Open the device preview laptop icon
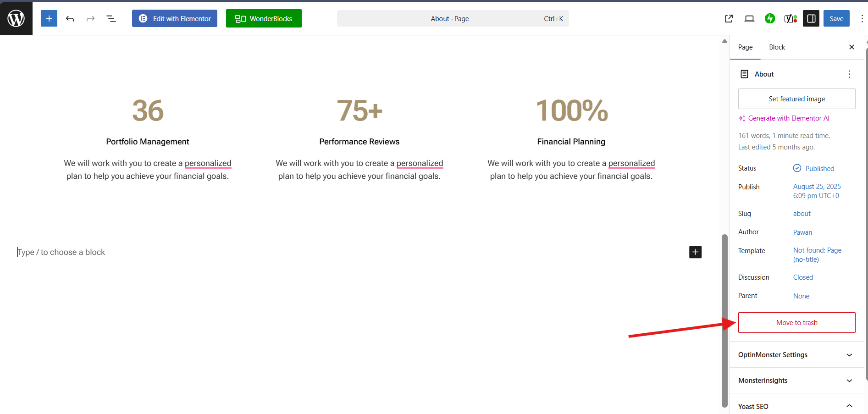The image size is (868, 414). point(749,18)
